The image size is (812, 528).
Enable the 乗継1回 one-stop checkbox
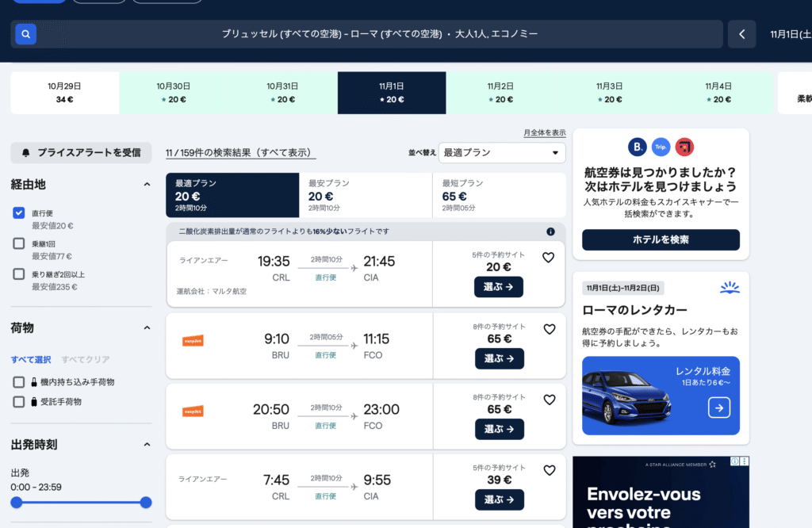click(x=19, y=243)
